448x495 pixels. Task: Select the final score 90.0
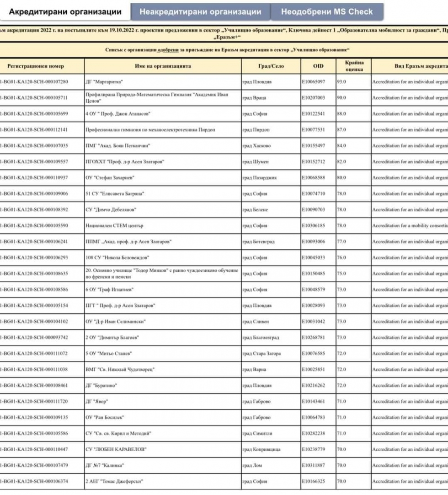tap(341, 98)
